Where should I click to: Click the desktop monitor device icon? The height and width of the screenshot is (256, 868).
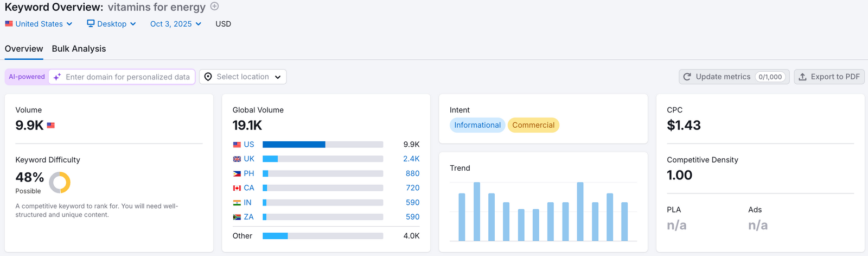point(91,23)
